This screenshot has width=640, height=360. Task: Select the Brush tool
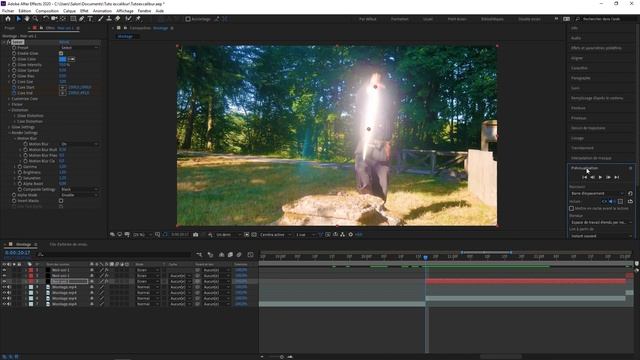click(x=100, y=19)
